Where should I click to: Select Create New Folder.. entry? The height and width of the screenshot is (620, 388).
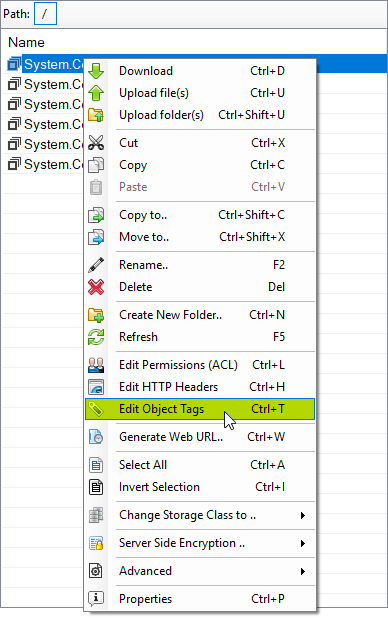200,315
